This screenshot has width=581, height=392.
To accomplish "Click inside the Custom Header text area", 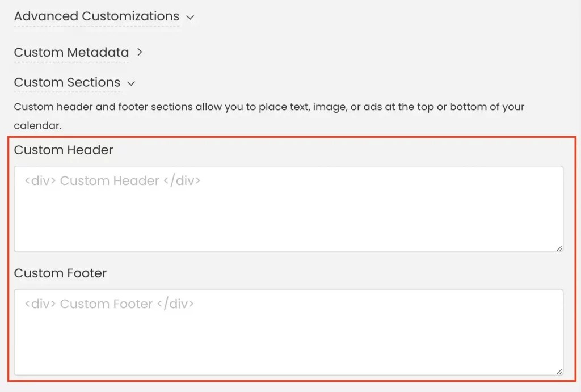I will (x=289, y=210).
